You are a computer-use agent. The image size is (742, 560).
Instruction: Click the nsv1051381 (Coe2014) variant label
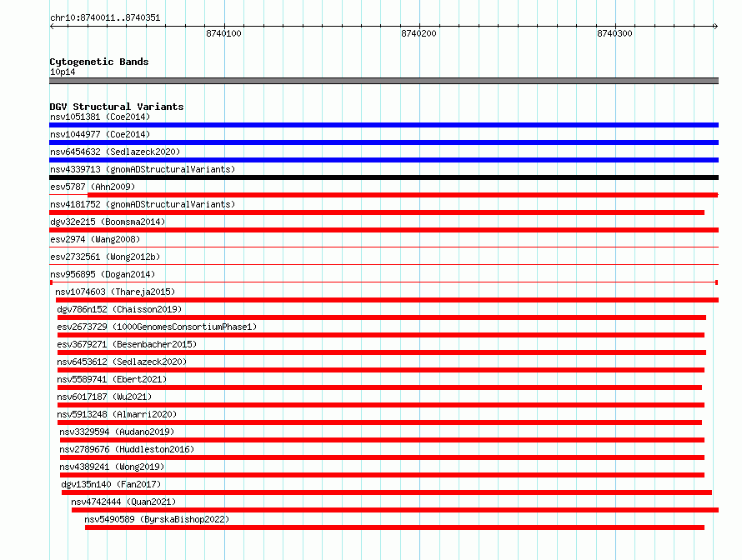(100, 117)
